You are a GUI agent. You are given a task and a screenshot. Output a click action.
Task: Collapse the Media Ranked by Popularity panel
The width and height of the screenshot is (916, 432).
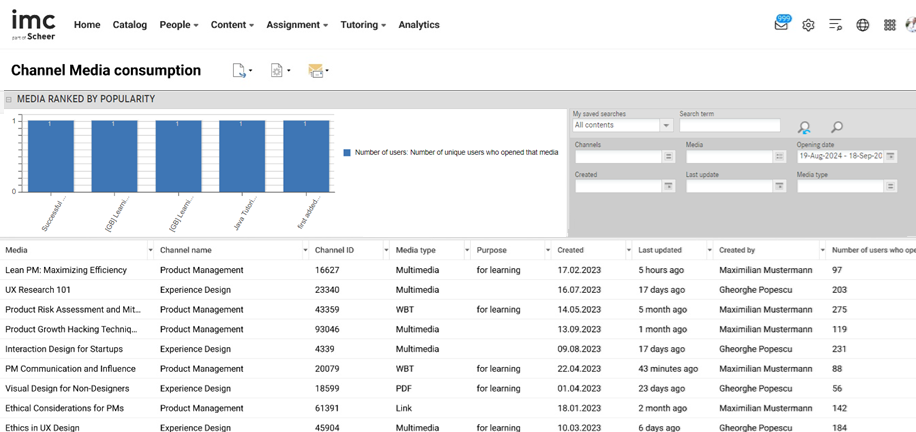click(8, 99)
